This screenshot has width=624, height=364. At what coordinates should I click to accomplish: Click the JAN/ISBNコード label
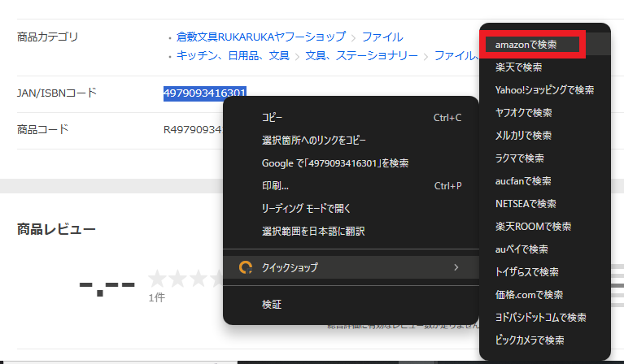click(57, 93)
